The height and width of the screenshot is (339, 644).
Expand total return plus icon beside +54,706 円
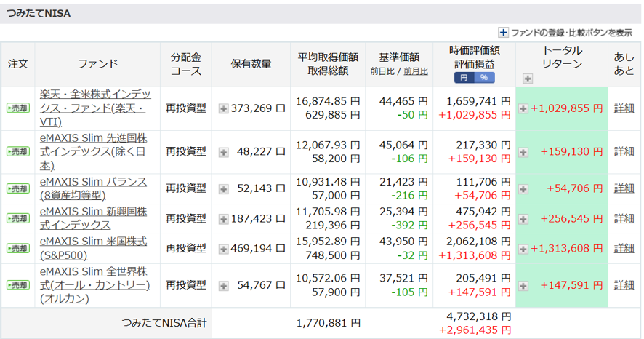point(523,189)
